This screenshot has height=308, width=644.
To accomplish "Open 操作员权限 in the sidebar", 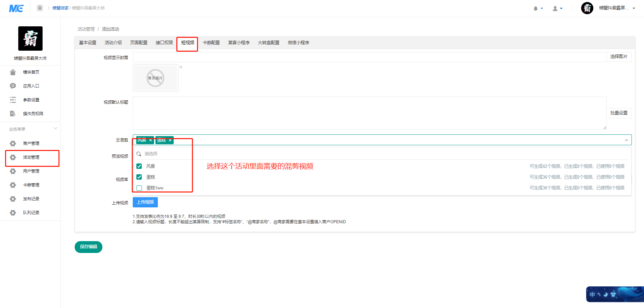I will [x=33, y=113].
